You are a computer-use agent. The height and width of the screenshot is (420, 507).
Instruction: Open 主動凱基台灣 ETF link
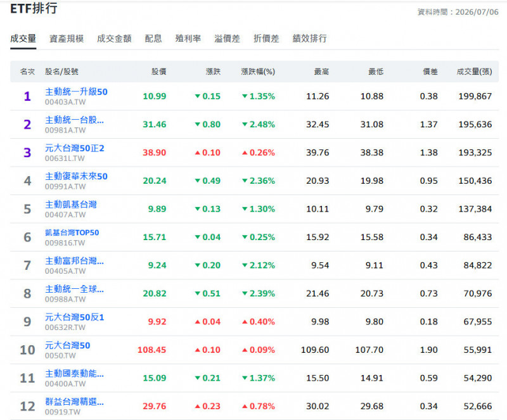[70, 205]
